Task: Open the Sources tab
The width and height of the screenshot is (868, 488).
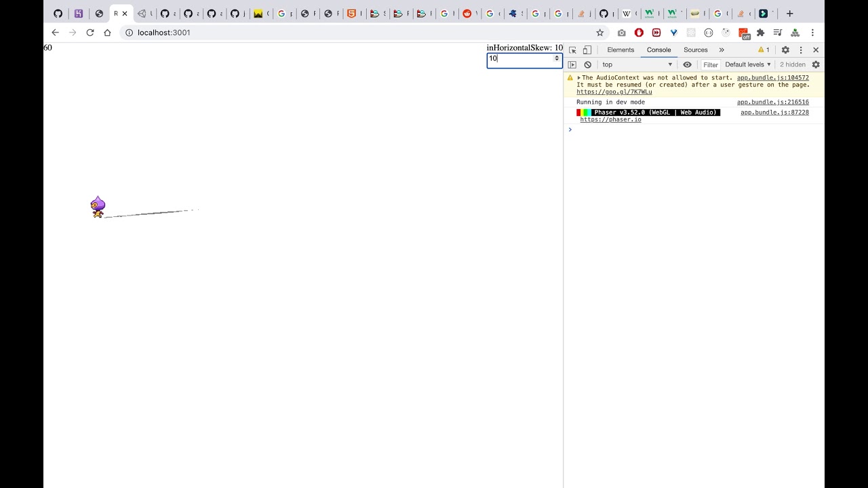Action: pos(696,50)
